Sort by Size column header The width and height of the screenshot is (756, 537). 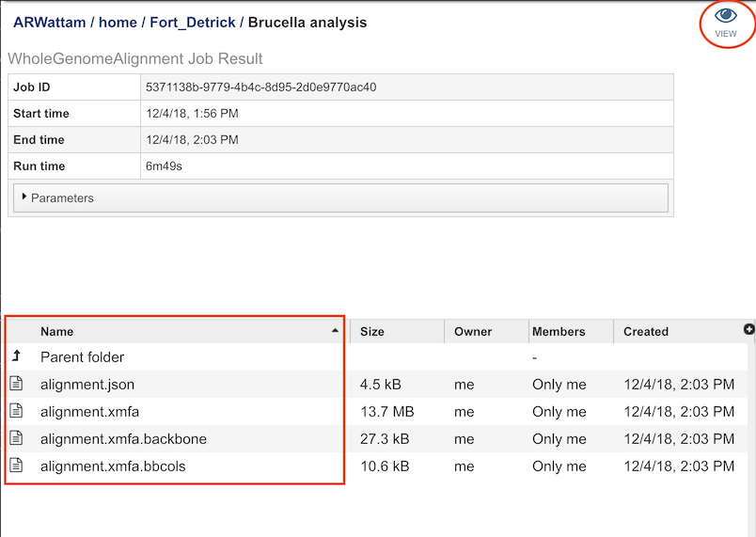coord(371,332)
